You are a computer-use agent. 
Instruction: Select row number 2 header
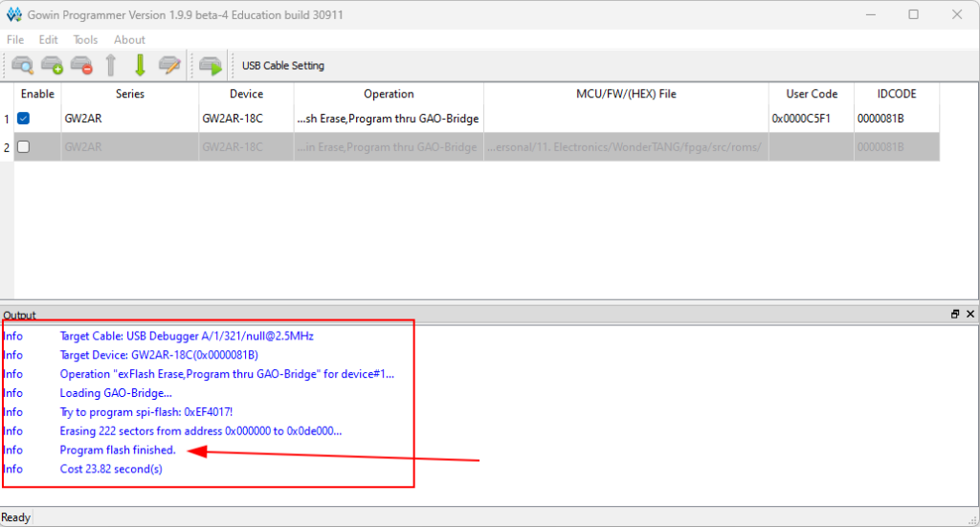[7, 147]
